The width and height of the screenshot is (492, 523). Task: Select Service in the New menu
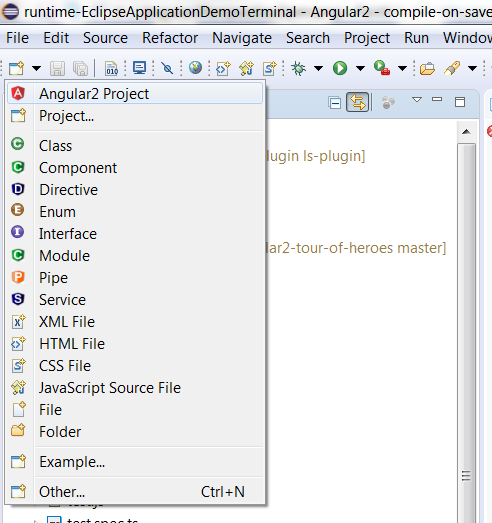click(135, 300)
